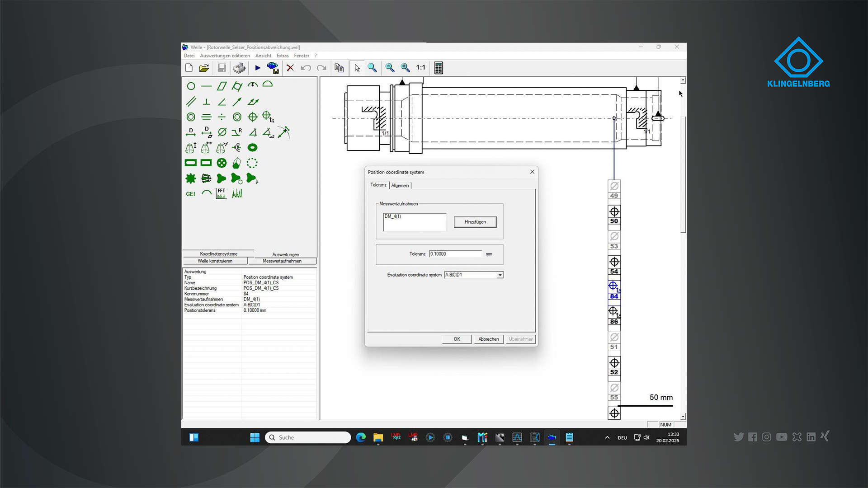Create a new file from toolbar
868x488 pixels.
click(x=189, y=68)
